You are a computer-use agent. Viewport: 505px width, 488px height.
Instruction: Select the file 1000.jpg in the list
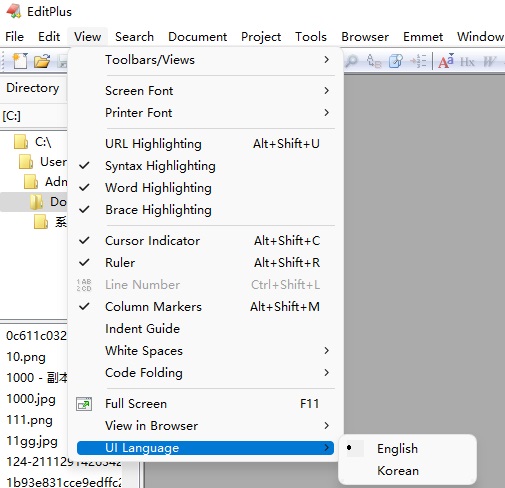pos(31,399)
